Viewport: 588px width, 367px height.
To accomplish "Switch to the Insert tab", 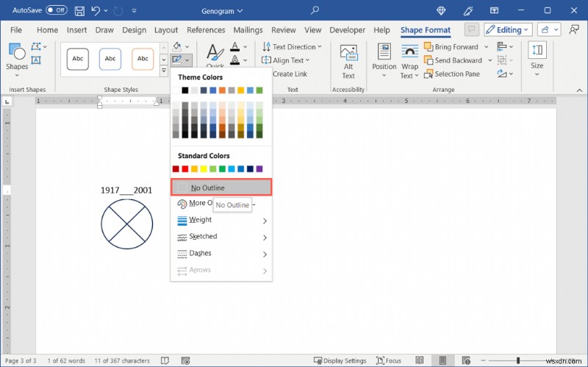I will click(77, 30).
